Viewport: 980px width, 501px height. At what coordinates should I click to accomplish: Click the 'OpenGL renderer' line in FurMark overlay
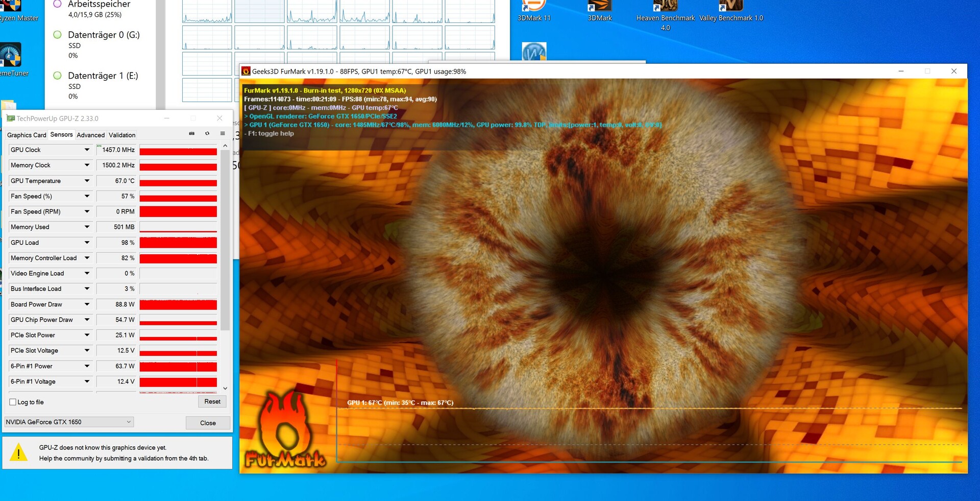coord(321,116)
